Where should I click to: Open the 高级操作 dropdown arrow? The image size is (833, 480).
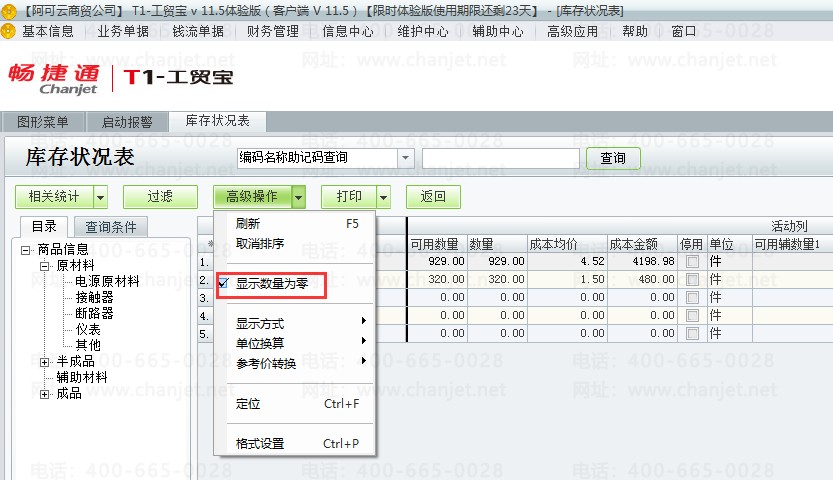coord(299,198)
